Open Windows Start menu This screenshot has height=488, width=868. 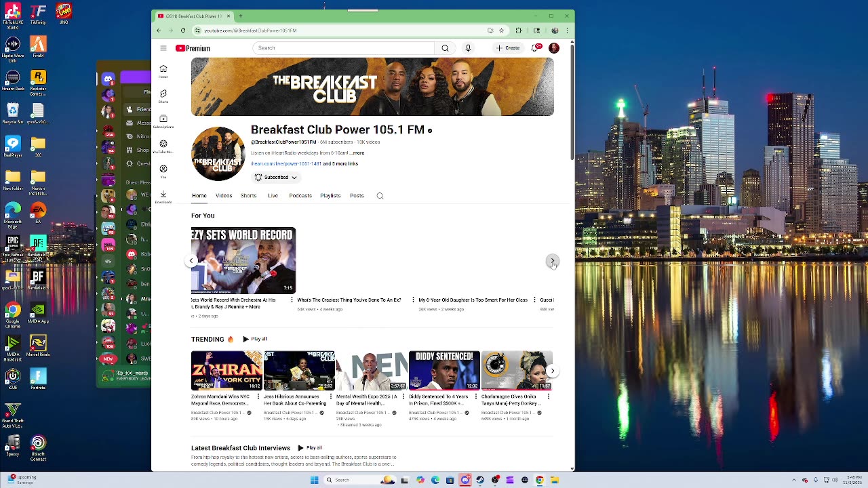tap(314, 480)
